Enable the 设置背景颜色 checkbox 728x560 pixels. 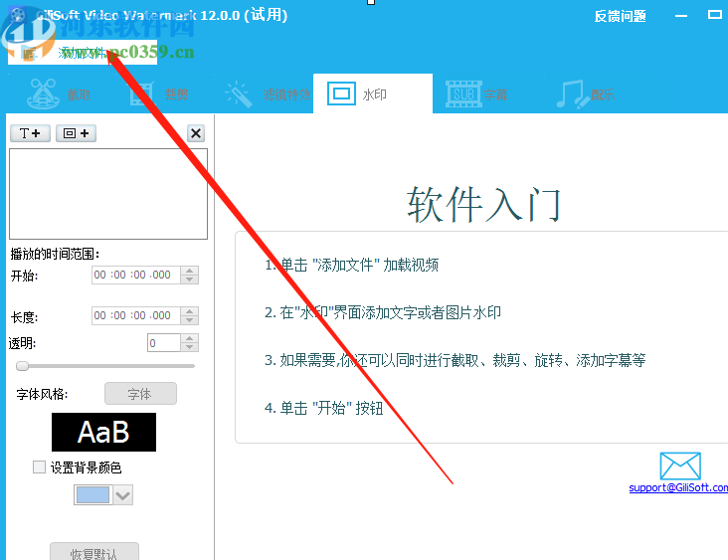(39, 467)
